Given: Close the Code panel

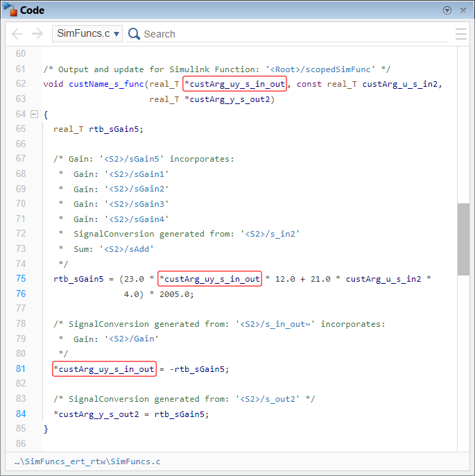Looking at the screenshot, I should [463, 10].
